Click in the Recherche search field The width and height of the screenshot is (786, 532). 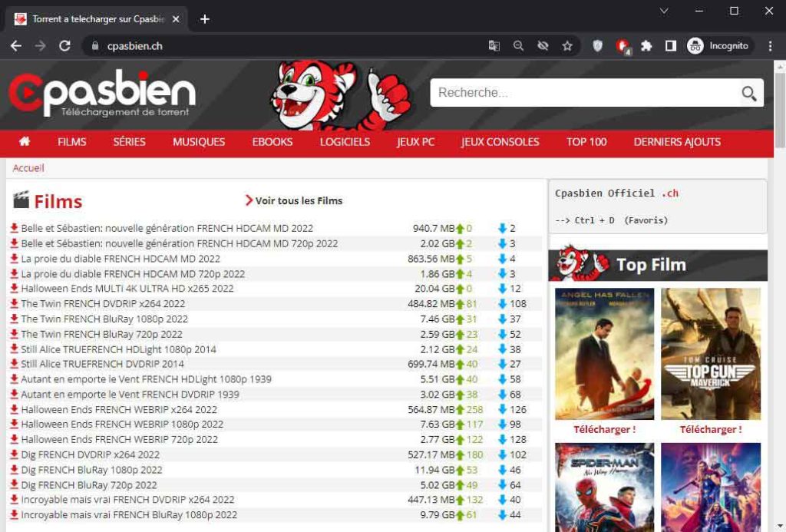tap(583, 93)
